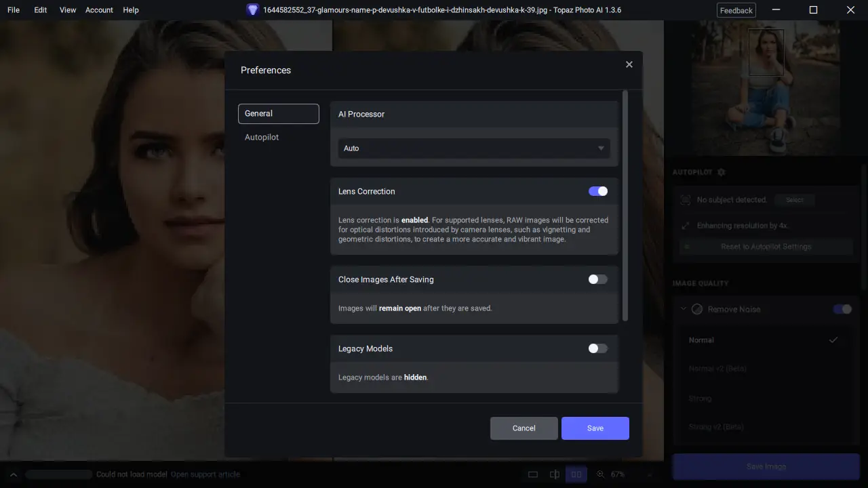Viewport: 868px width, 488px height.
Task: Open the AI Processor dropdown set to Auto
Action: pyautogui.click(x=474, y=148)
